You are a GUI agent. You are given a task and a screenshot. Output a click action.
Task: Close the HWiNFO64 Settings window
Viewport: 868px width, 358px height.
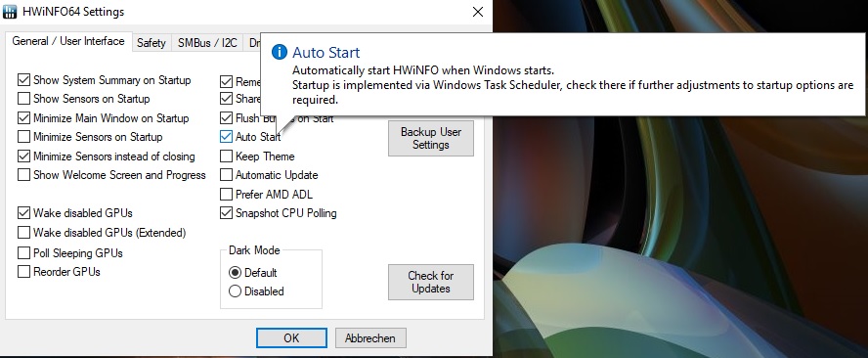(478, 12)
